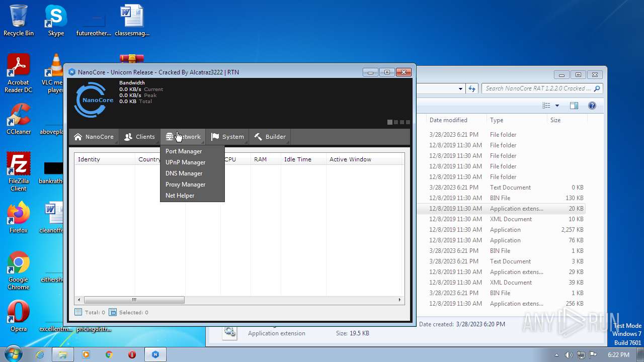Click the Selected clients icon
Screen dimensions: 644x362
pos(113,312)
